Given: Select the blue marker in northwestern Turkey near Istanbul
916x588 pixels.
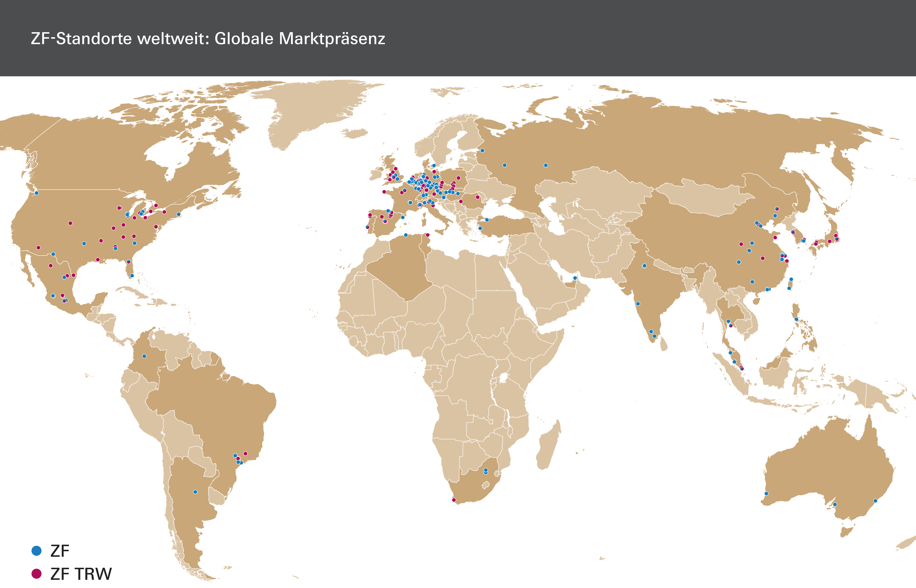Looking at the screenshot, I should pos(487,220).
